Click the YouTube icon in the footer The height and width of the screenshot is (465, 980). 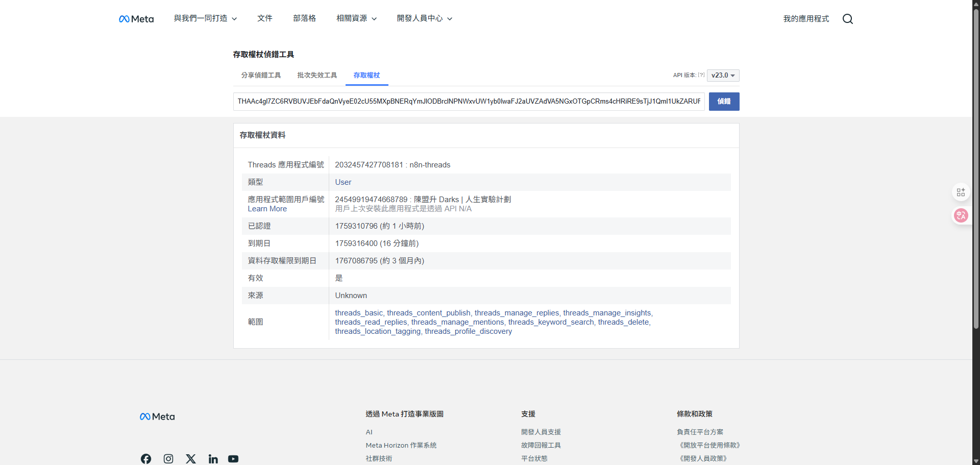tap(233, 458)
